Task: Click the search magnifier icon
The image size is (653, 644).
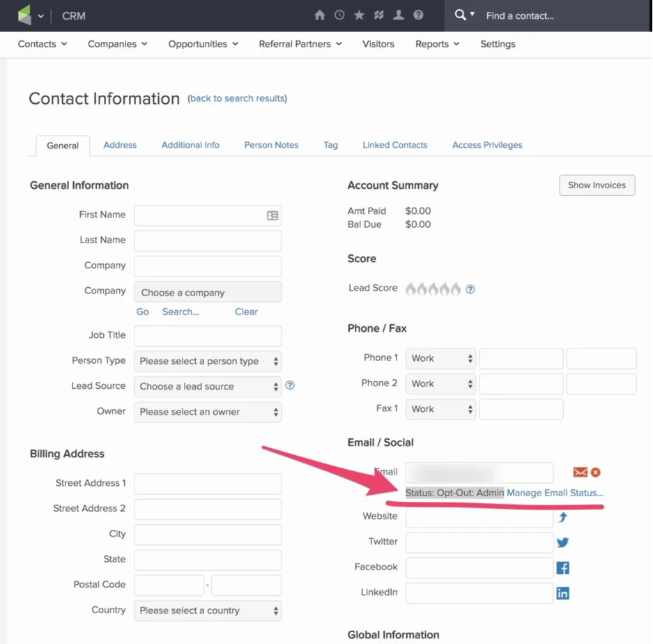Action: (460, 15)
